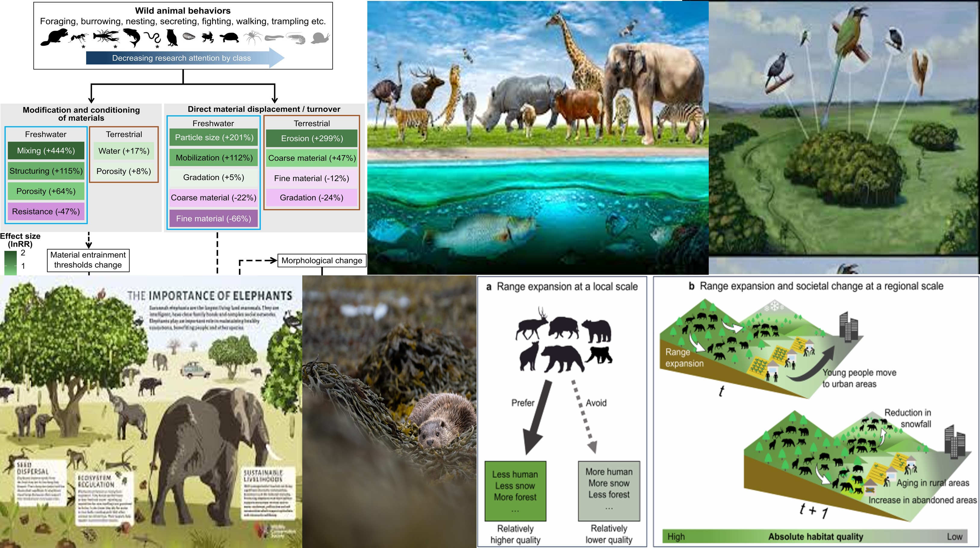Click the Material entrainment thresholds change box

[88, 260]
